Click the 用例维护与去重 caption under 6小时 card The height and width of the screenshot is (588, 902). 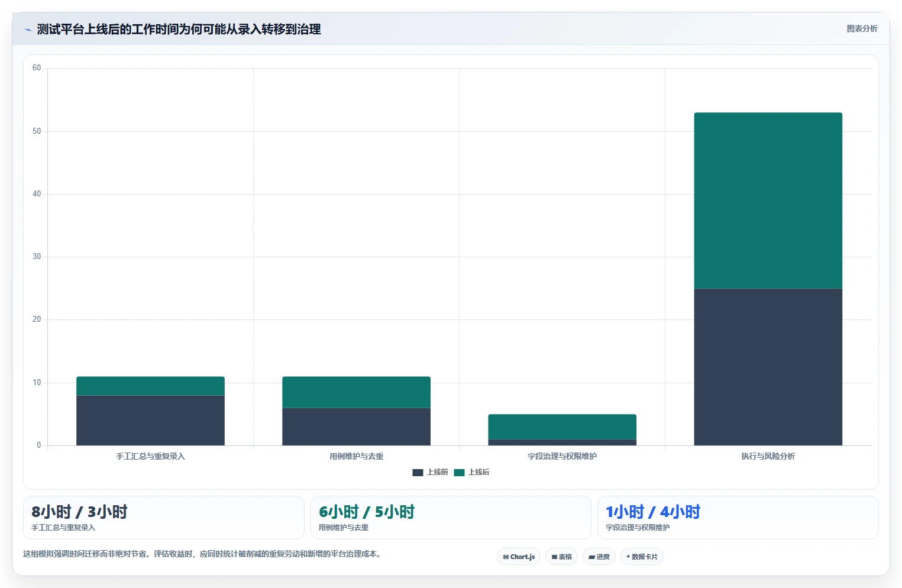pos(344,528)
